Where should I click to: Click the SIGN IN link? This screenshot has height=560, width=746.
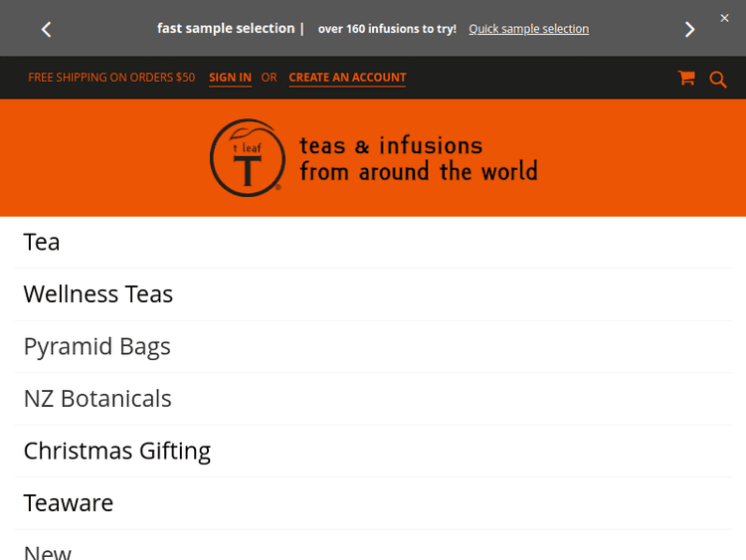pyautogui.click(x=230, y=78)
